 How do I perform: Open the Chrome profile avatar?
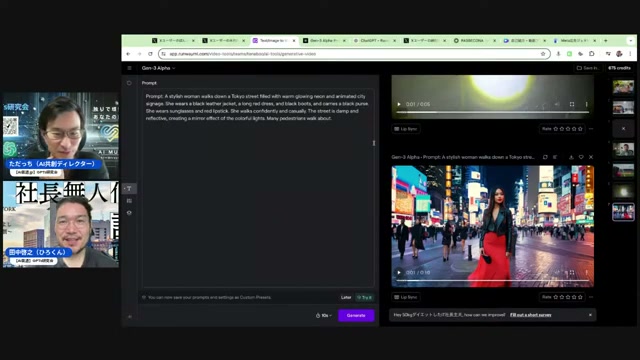619,54
